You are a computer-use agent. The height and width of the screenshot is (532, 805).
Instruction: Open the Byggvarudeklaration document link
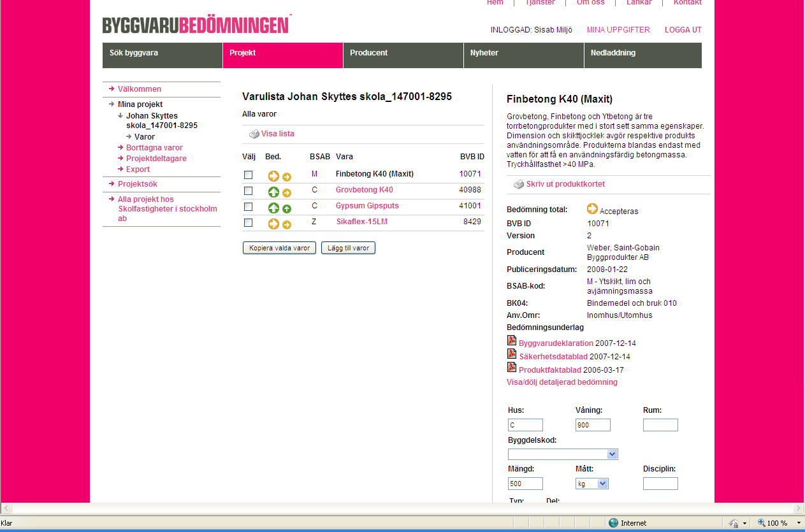pos(556,343)
